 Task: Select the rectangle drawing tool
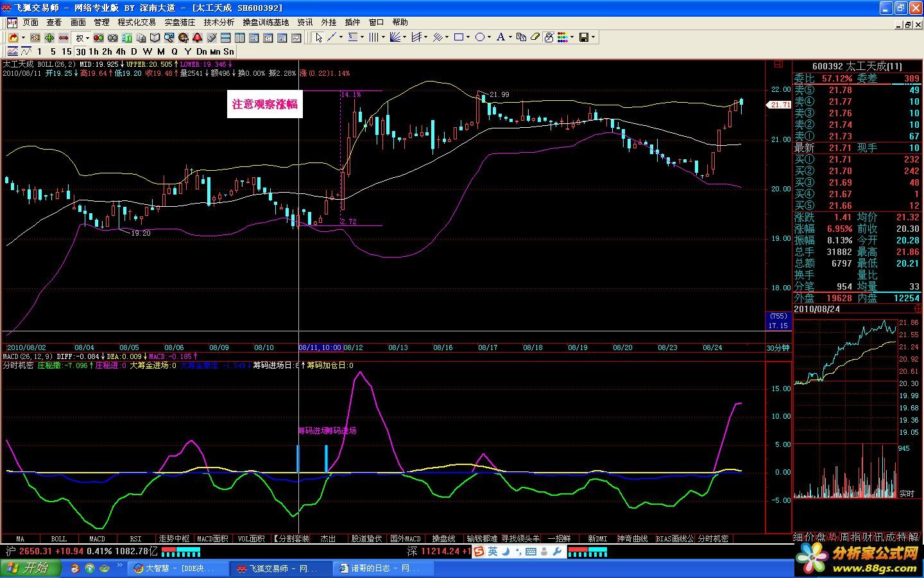click(x=459, y=37)
